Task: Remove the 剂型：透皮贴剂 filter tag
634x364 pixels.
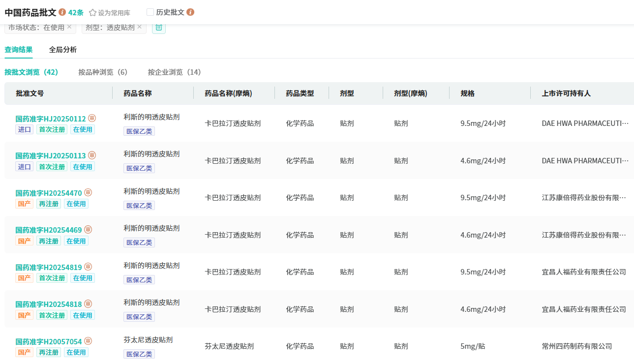Action: coord(139,27)
